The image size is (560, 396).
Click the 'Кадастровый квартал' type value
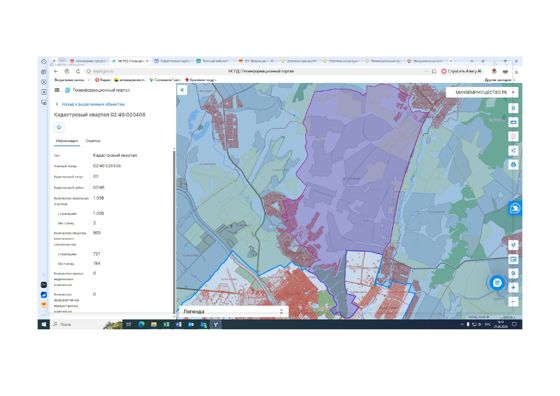pos(115,155)
